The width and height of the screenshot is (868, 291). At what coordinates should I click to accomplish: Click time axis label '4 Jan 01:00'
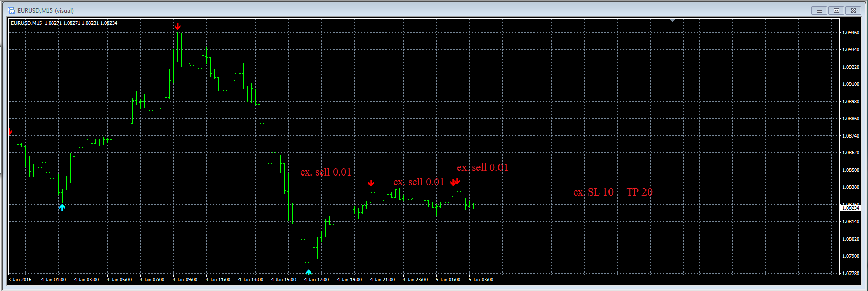tap(53, 280)
